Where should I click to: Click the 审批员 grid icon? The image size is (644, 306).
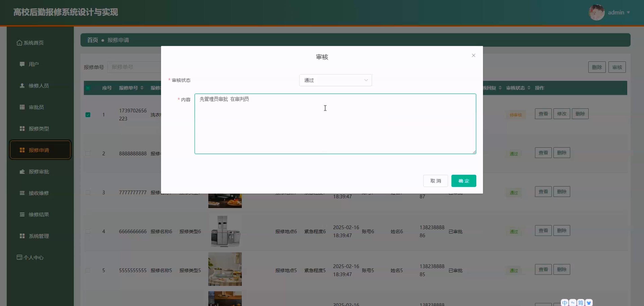point(22,107)
